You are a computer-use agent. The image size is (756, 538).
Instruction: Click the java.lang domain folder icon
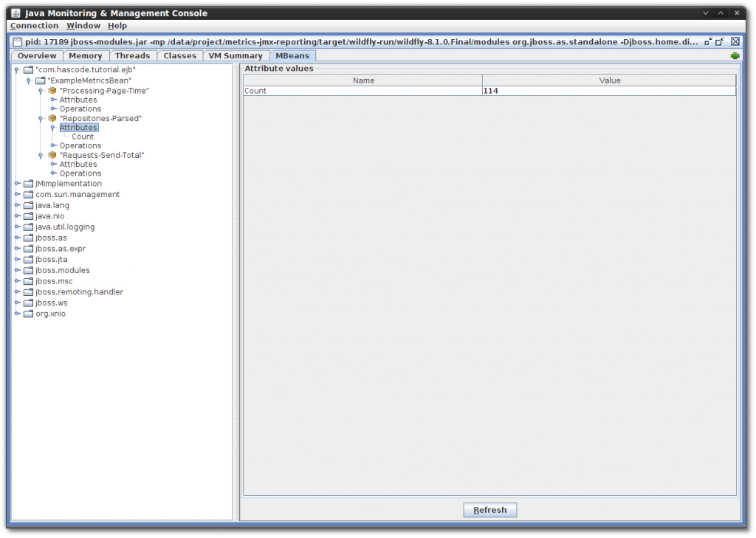tap(27, 204)
